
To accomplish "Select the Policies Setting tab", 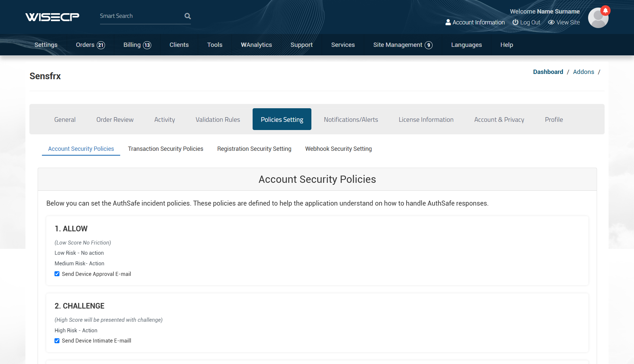I will click(282, 119).
